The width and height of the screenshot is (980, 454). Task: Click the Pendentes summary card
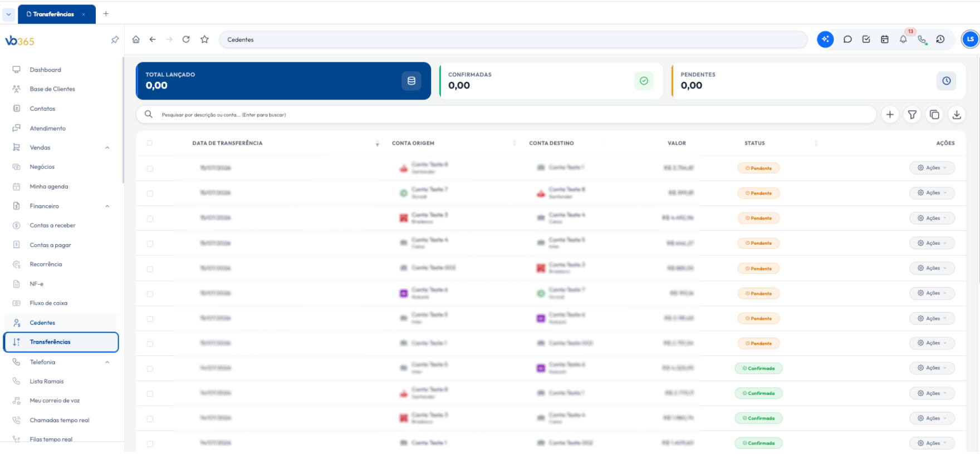point(819,81)
